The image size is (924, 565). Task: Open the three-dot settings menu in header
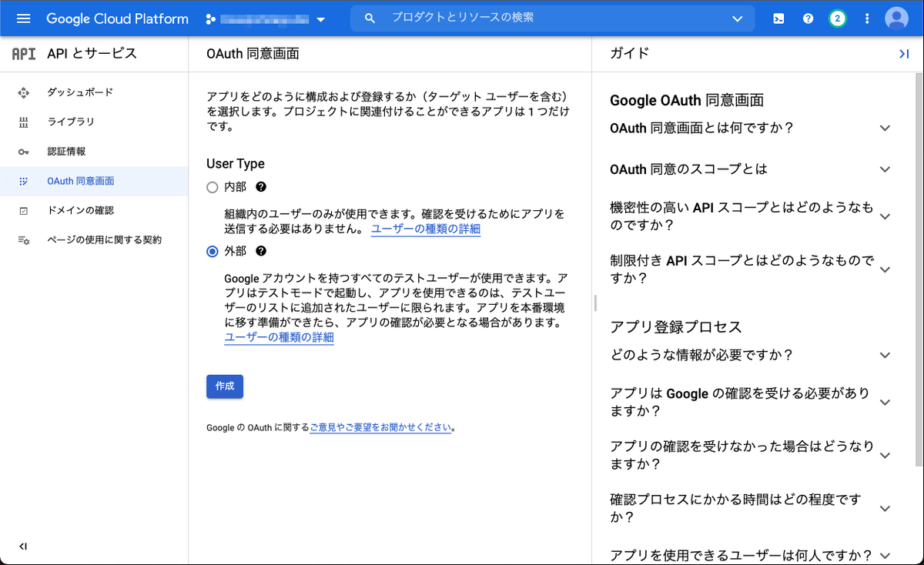pos(867,18)
